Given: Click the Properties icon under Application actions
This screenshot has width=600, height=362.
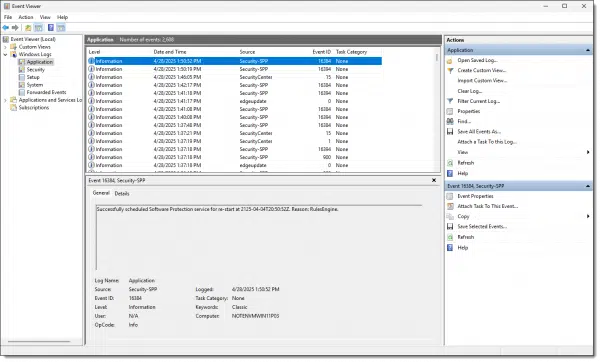Looking at the screenshot, I should pos(450,111).
